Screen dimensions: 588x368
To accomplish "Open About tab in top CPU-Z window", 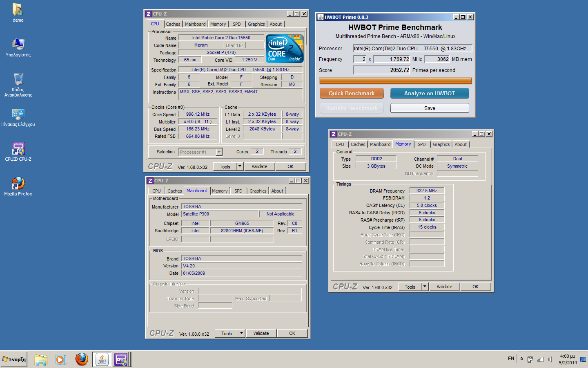I will [276, 24].
